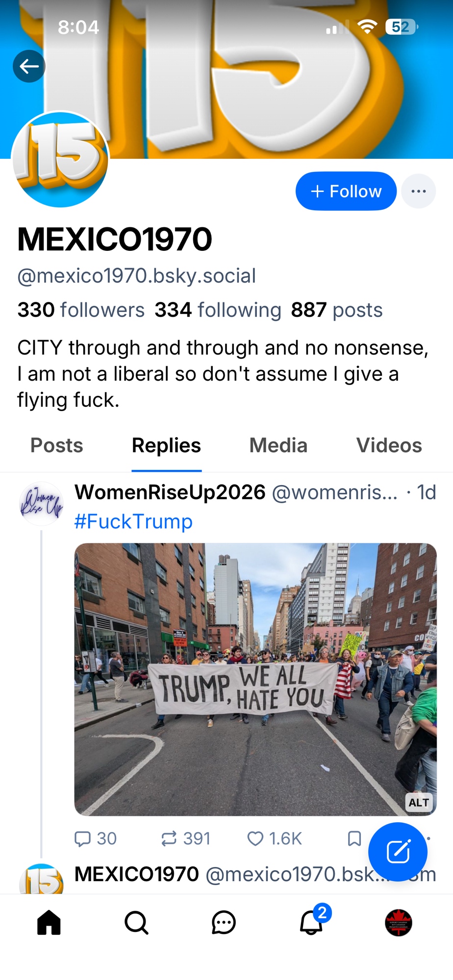Tap the compose new post button
453x980 pixels.
coord(398,852)
